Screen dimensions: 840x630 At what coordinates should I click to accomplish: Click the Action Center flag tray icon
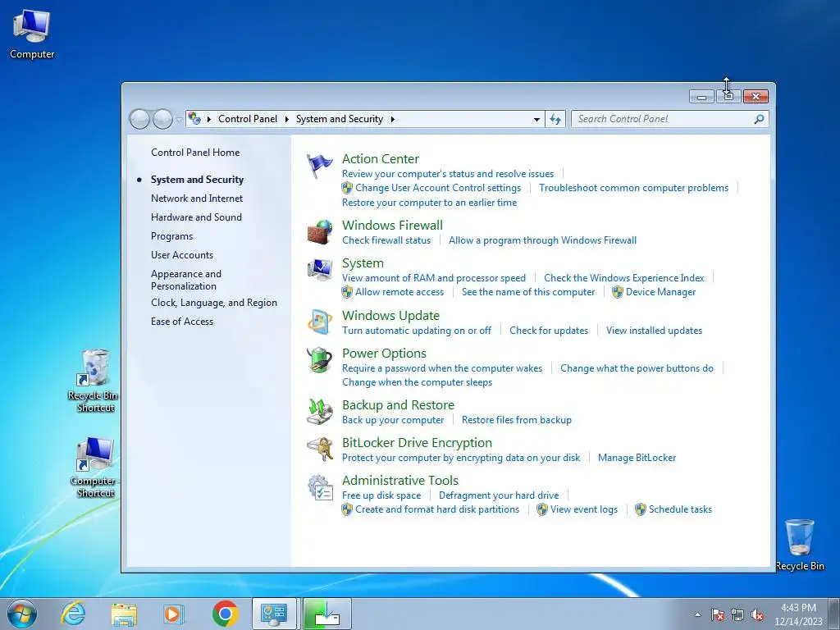718,614
